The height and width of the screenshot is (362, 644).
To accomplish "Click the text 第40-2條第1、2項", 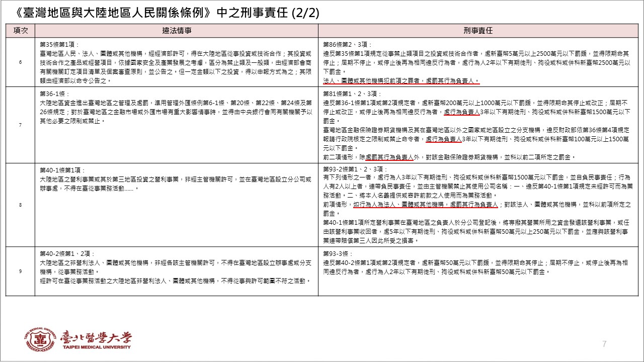I will (x=67, y=254).
